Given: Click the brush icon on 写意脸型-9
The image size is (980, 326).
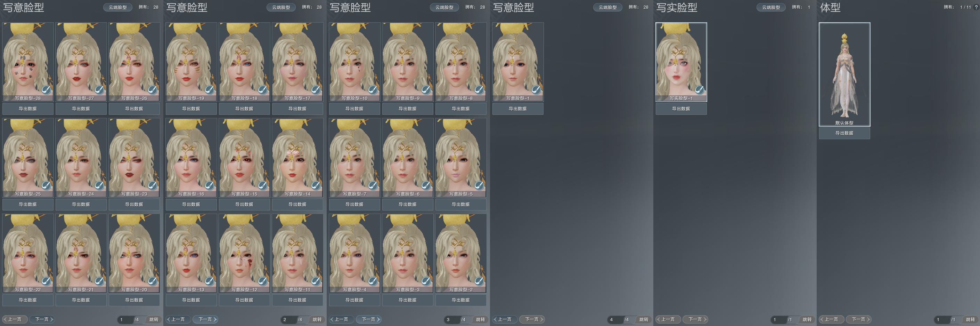Looking at the screenshot, I should [426, 90].
